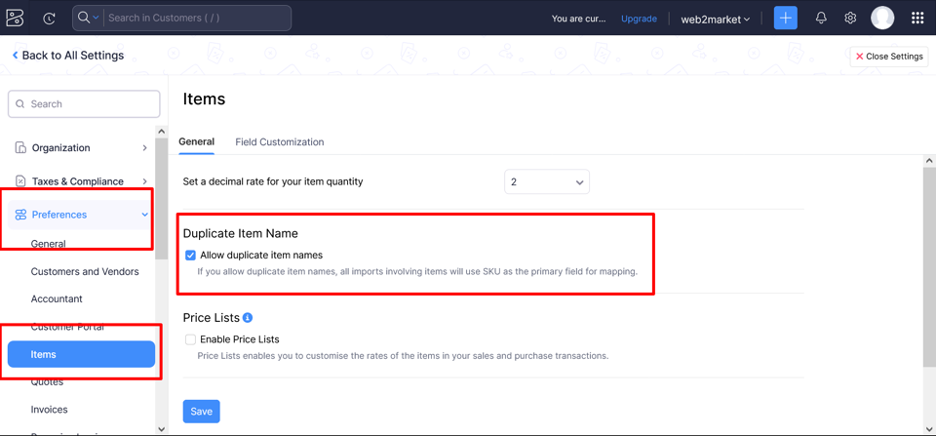Select Customers and Vendors in sidebar
This screenshot has width=936, height=436.
coord(85,272)
